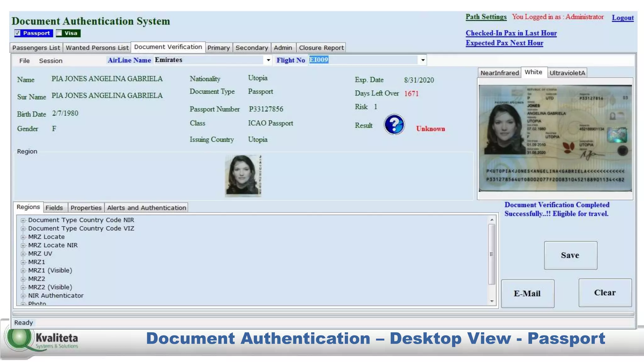Open the Session menu
Image resolution: width=644 pixels, height=362 pixels.
pyautogui.click(x=51, y=61)
